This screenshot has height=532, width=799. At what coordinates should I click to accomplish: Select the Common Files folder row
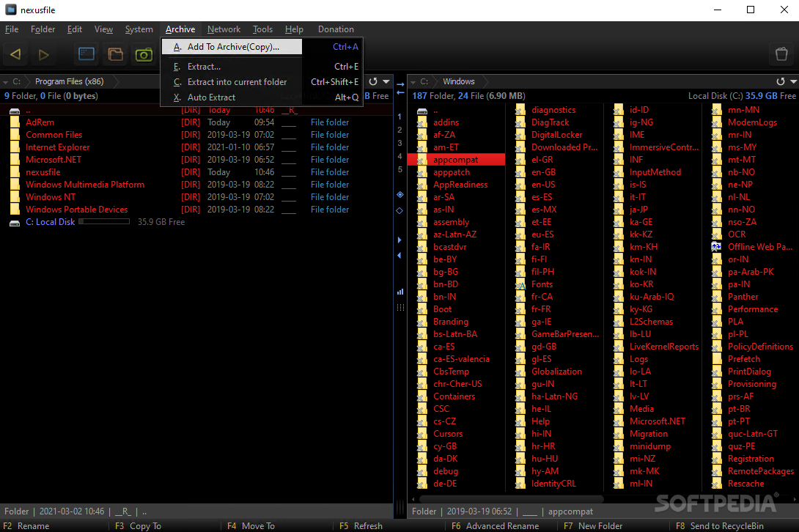(196, 135)
